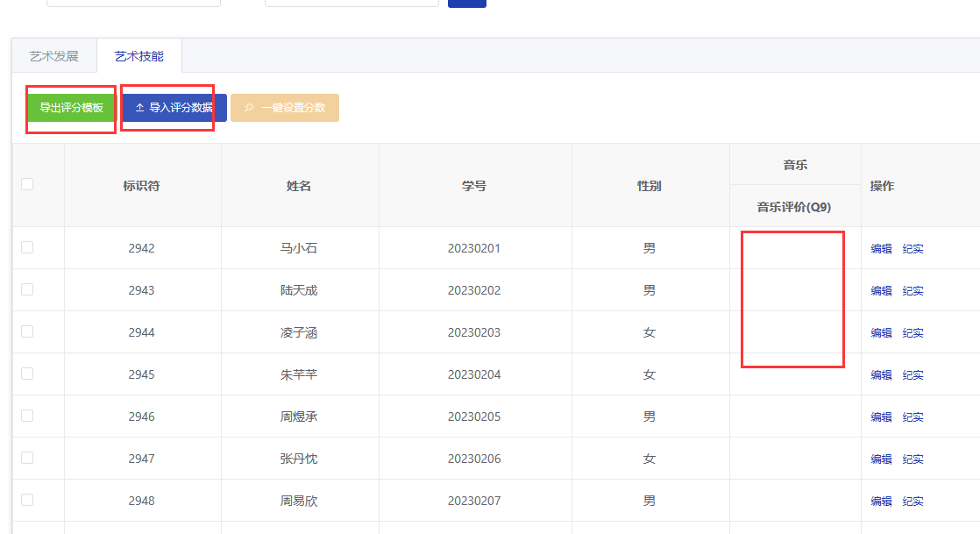Click the name 周煜承
Viewport: 980px width, 534px height.
coord(299,417)
